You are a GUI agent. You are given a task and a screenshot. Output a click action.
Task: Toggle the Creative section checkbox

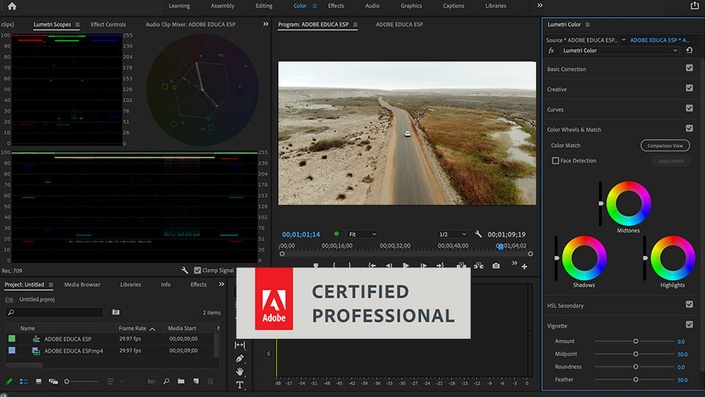(689, 88)
